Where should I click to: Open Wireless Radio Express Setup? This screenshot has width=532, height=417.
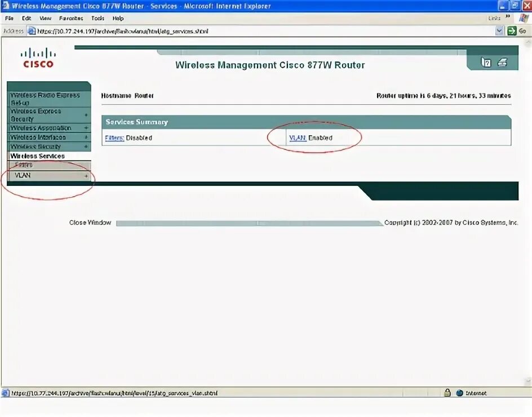click(x=49, y=99)
